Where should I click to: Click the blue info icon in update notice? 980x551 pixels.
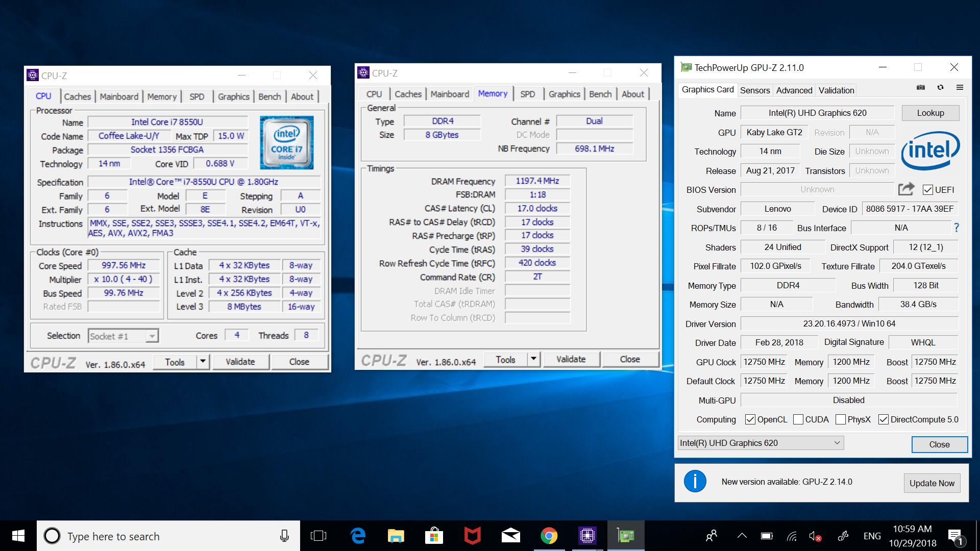click(x=695, y=481)
